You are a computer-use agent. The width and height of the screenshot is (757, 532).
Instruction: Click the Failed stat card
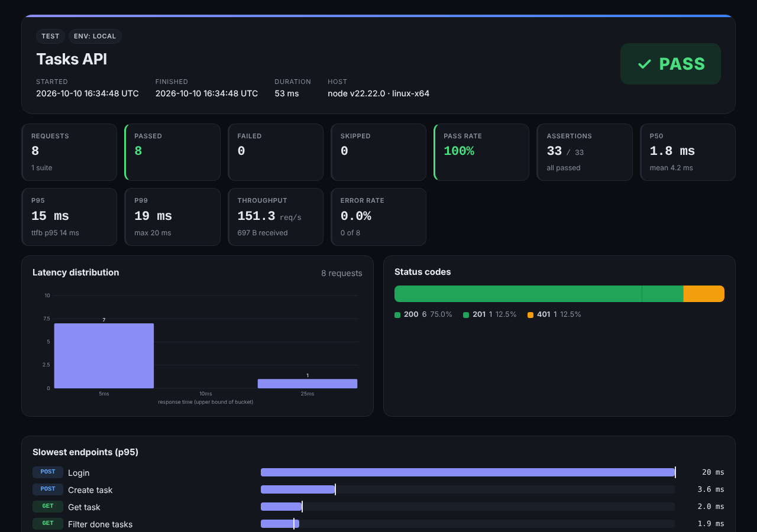(276, 152)
